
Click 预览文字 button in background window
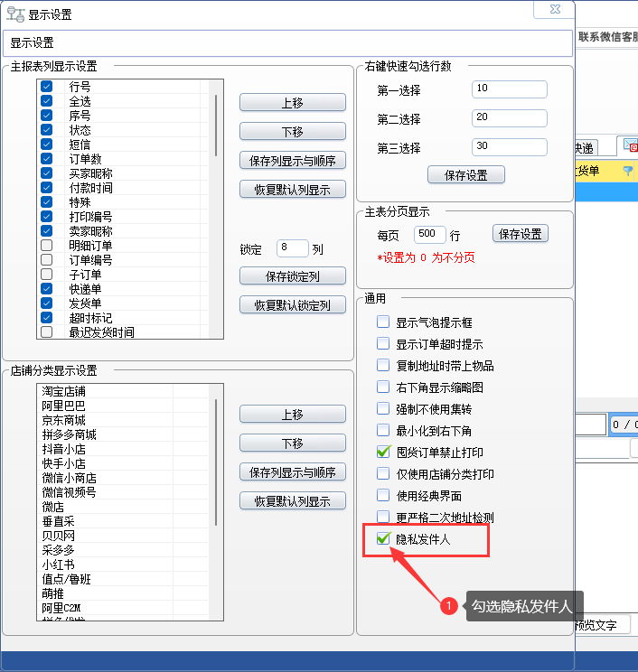(x=602, y=625)
